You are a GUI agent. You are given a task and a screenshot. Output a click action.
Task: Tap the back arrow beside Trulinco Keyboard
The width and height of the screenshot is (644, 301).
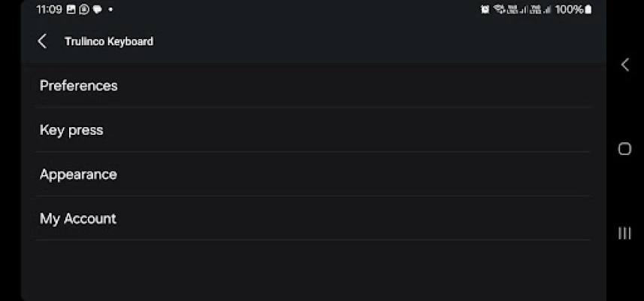(42, 41)
